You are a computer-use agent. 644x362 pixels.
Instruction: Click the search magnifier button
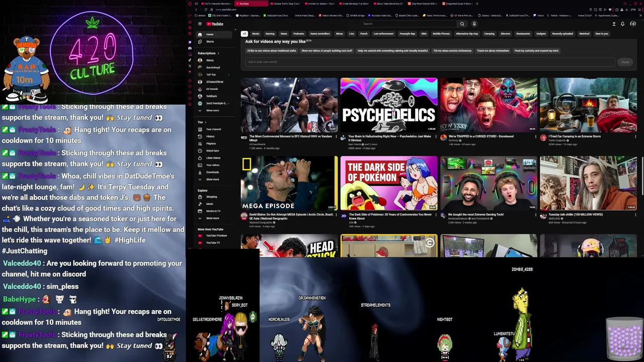click(462, 24)
